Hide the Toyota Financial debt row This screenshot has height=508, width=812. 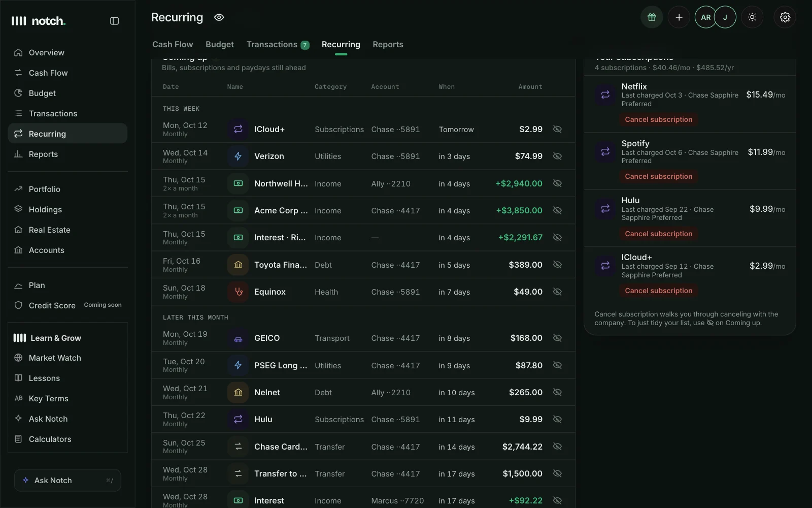pyautogui.click(x=557, y=265)
